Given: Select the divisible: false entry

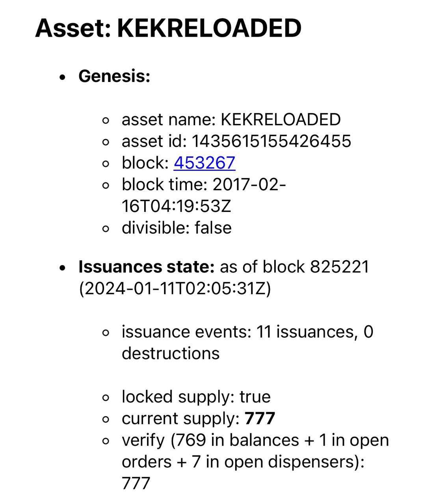Looking at the screenshot, I should tap(177, 228).
